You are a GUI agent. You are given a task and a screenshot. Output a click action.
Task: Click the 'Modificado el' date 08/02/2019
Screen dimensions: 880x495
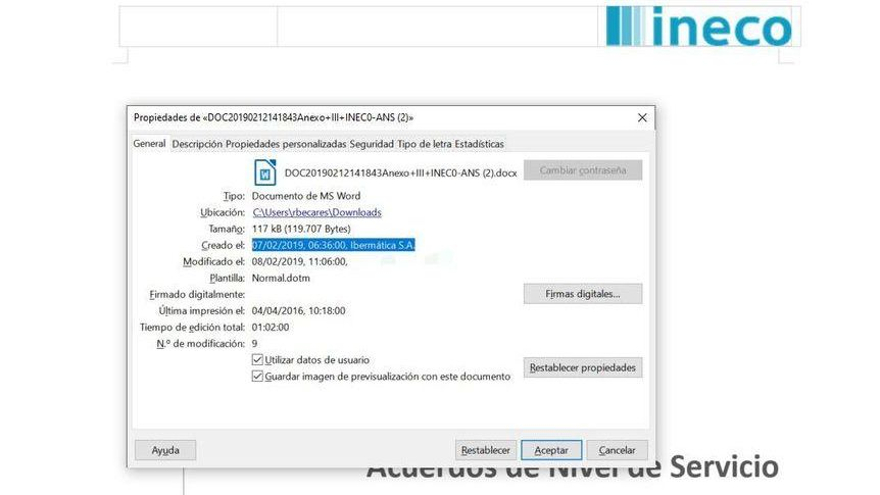tap(300, 262)
